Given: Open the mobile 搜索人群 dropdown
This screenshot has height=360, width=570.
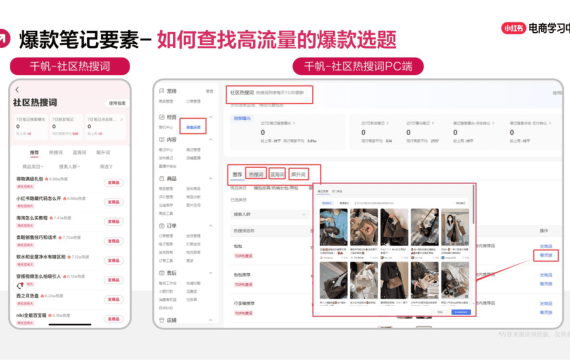Looking at the screenshot, I should coord(69,167).
